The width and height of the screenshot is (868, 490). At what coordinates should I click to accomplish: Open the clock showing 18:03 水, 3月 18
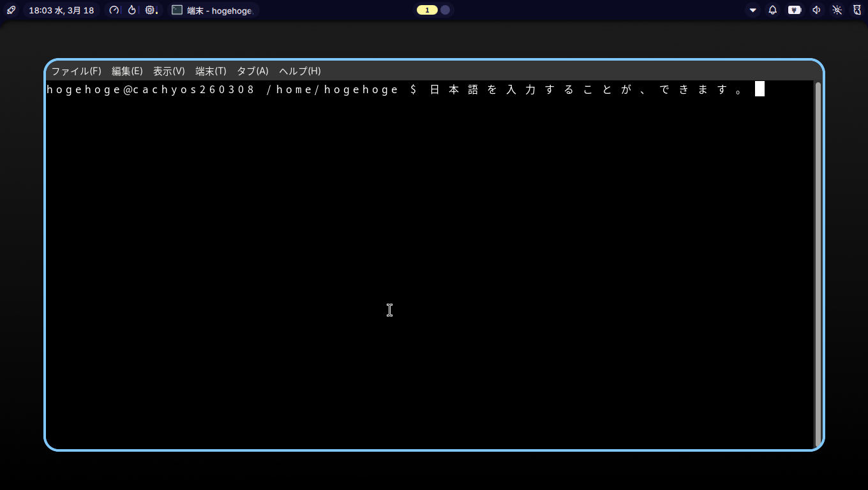pyautogui.click(x=61, y=10)
